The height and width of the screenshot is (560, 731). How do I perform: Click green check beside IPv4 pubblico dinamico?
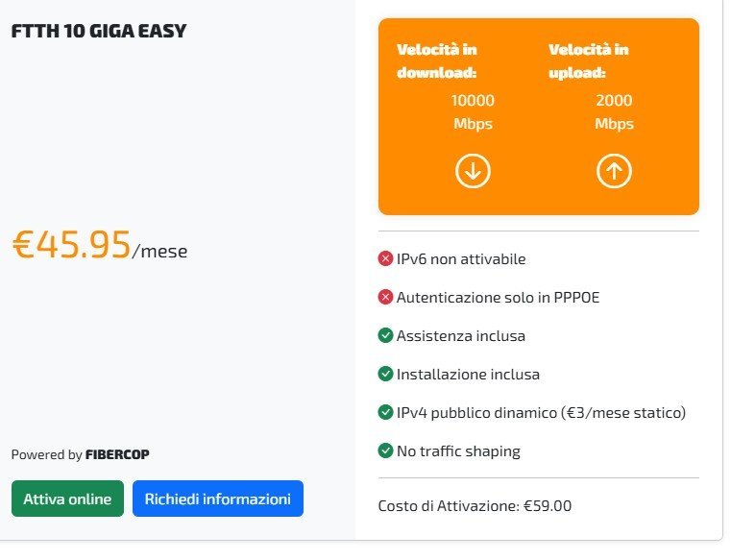click(386, 413)
